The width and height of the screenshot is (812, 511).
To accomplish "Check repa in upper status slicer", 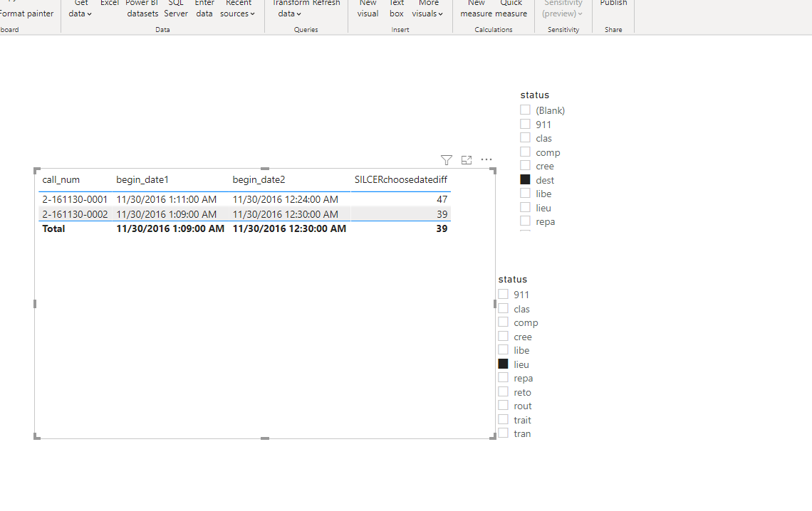I will [x=525, y=221].
